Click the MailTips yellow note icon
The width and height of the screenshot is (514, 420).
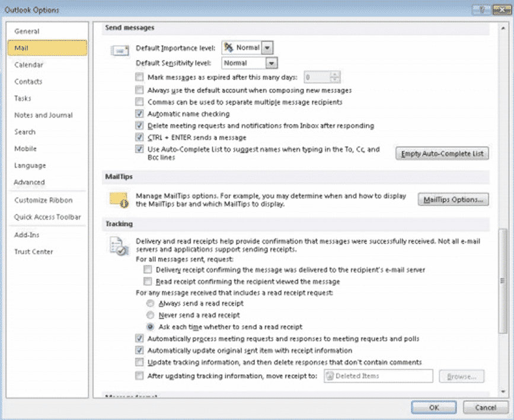pyautogui.click(x=119, y=199)
